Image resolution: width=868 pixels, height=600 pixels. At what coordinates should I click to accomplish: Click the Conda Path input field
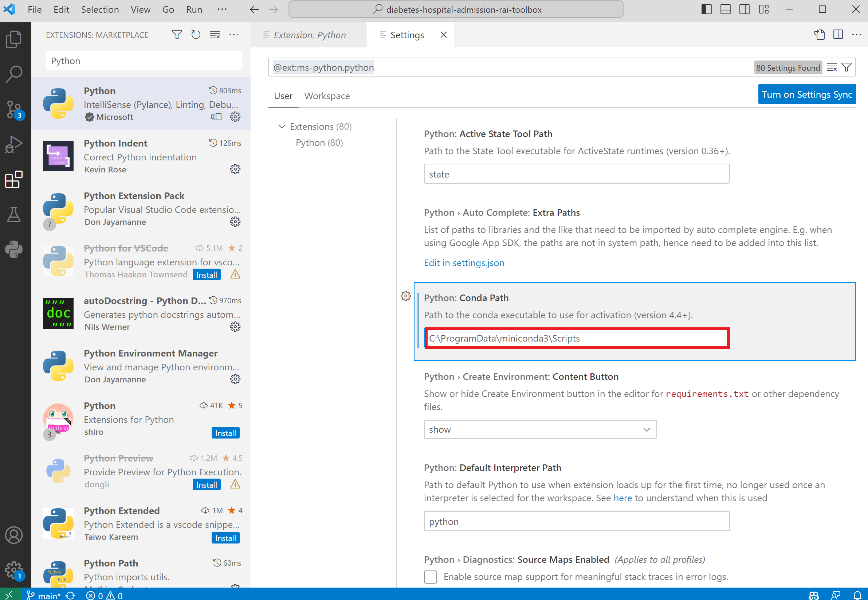(577, 338)
